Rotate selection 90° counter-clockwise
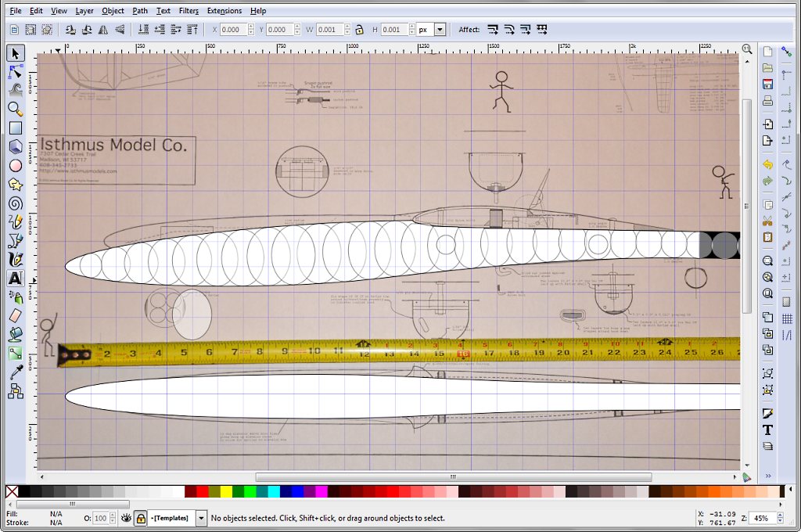801x532 pixels. 70,30
